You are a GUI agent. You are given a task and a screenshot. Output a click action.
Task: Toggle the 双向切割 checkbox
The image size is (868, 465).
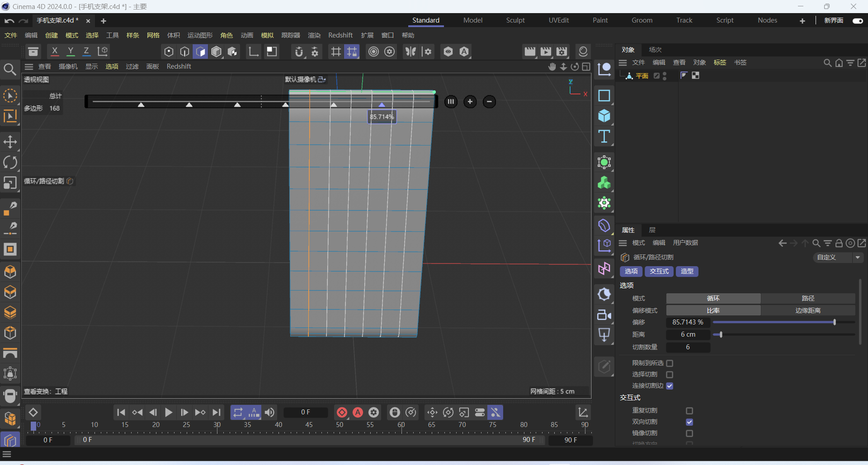coord(689,422)
